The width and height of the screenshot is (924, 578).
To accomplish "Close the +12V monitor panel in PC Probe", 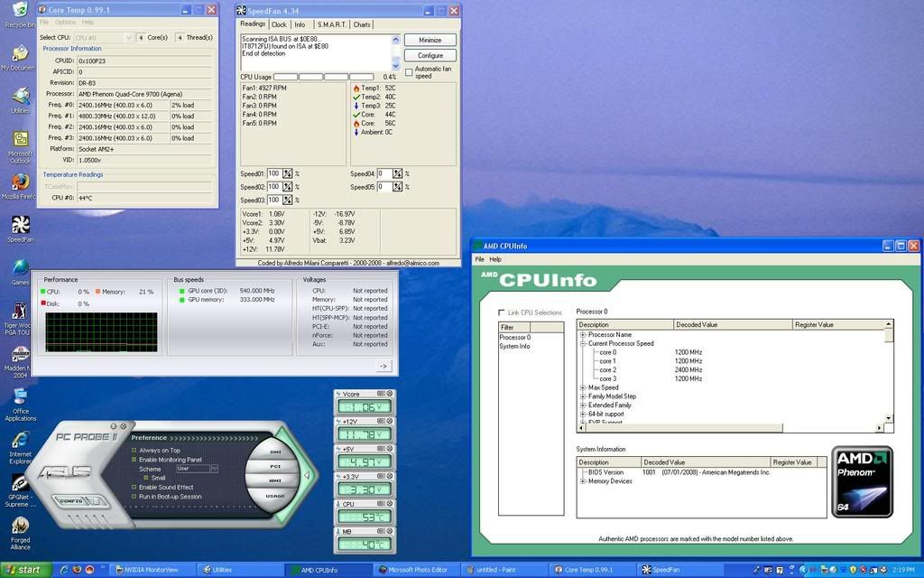I will (x=390, y=421).
